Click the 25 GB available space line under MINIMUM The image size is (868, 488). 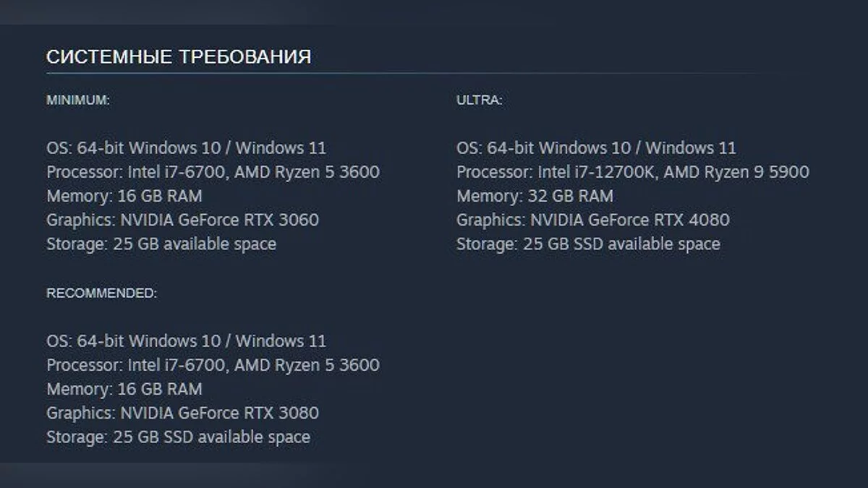point(161,244)
